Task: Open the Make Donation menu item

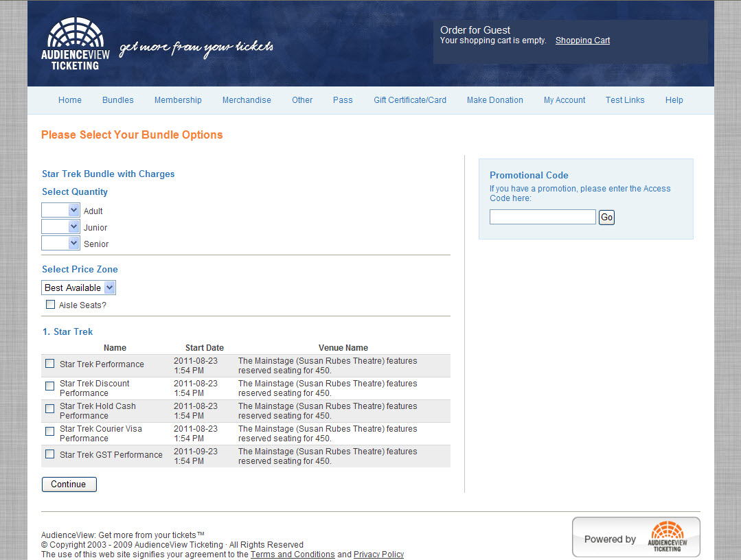Action: pos(495,100)
